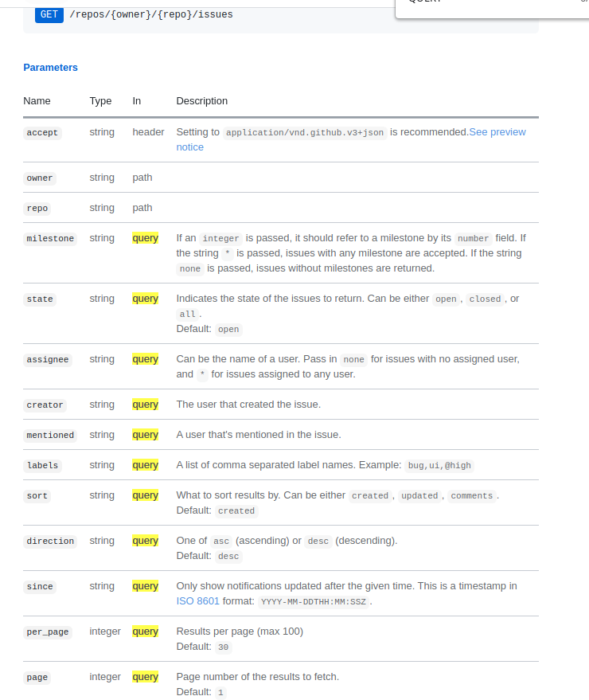589x700 pixels.
Task: Click the Description column header
Action: pyautogui.click(x=201, y=101)
